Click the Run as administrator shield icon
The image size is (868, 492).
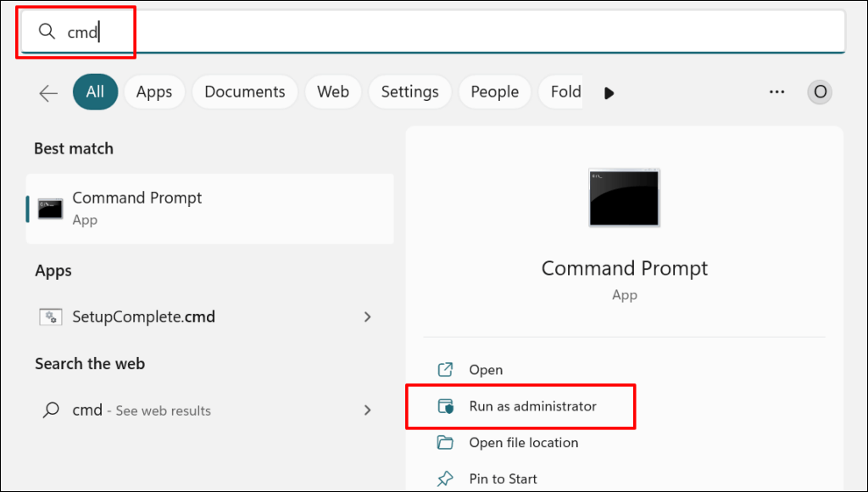445,406
